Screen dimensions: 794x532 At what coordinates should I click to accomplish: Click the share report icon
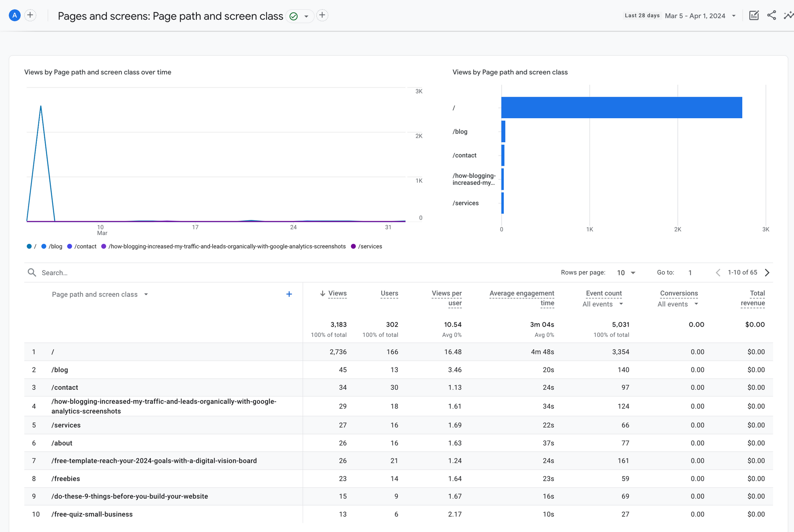point(772,15)
